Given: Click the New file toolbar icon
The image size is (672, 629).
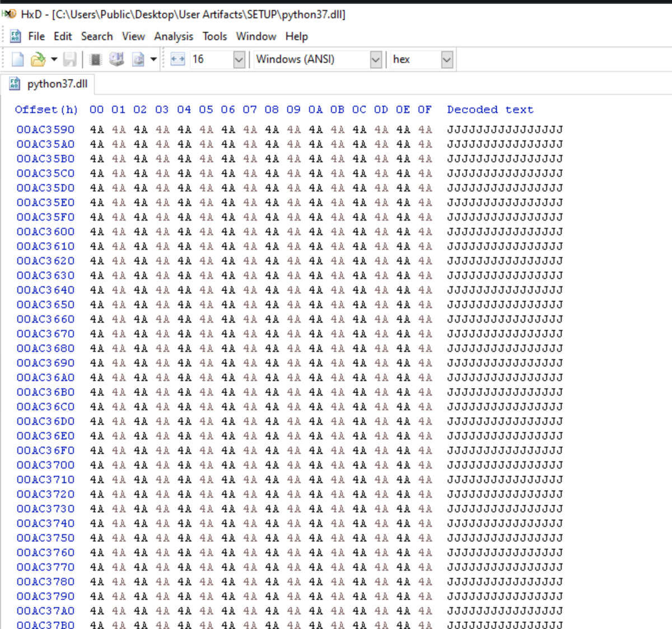Looking at the screenshot, I should point(18,59).
